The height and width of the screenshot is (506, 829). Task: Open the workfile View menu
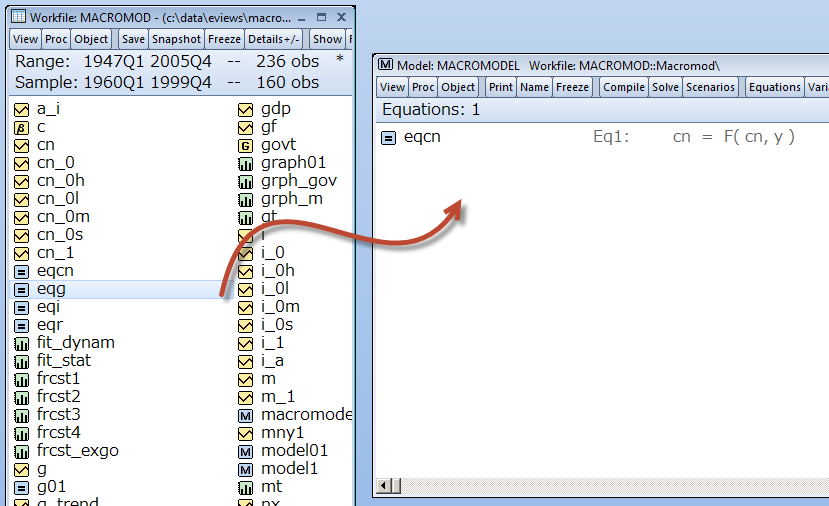26,39
